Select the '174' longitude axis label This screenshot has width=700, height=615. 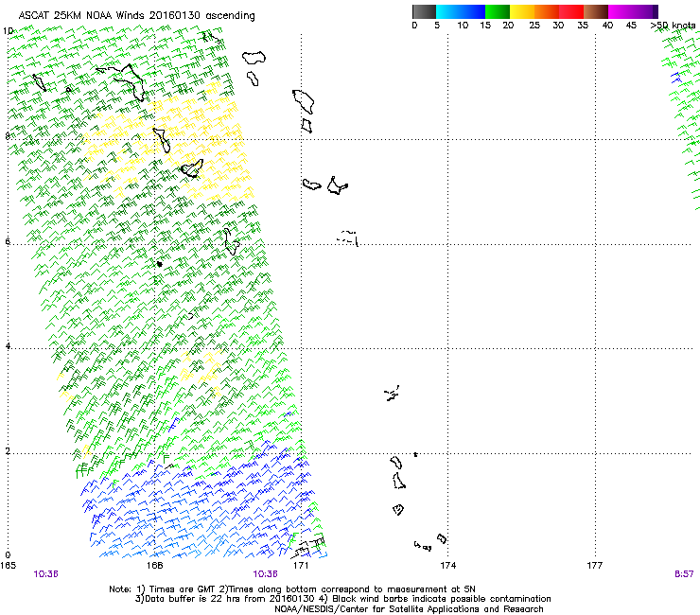coord(447,566)
